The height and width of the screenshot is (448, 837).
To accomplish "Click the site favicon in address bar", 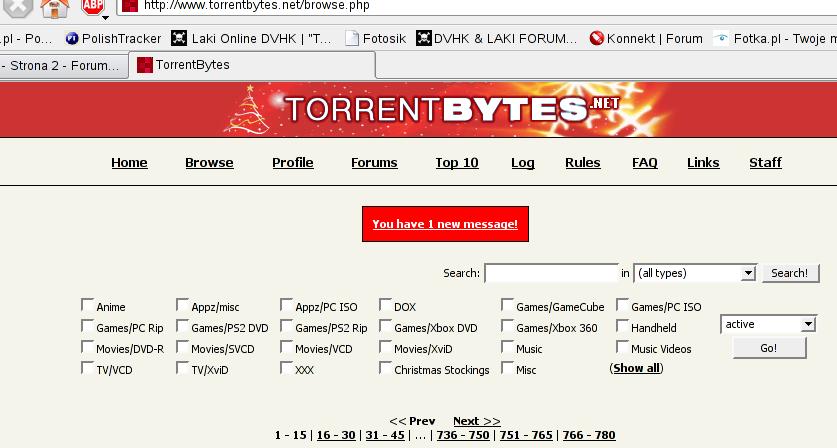I will pyautogui.click(x=130, y=6).
